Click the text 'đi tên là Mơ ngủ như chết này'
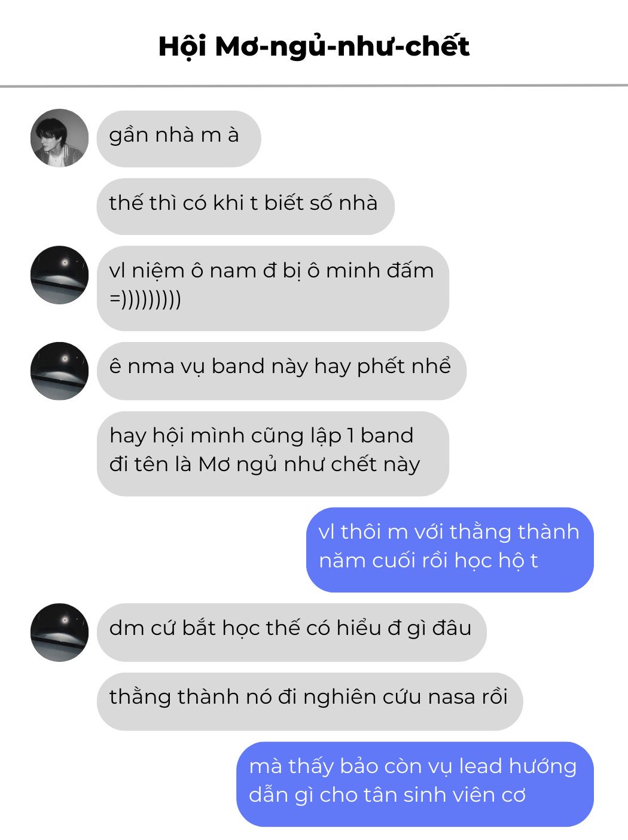The image size is (628, 840). pos(265,465)
